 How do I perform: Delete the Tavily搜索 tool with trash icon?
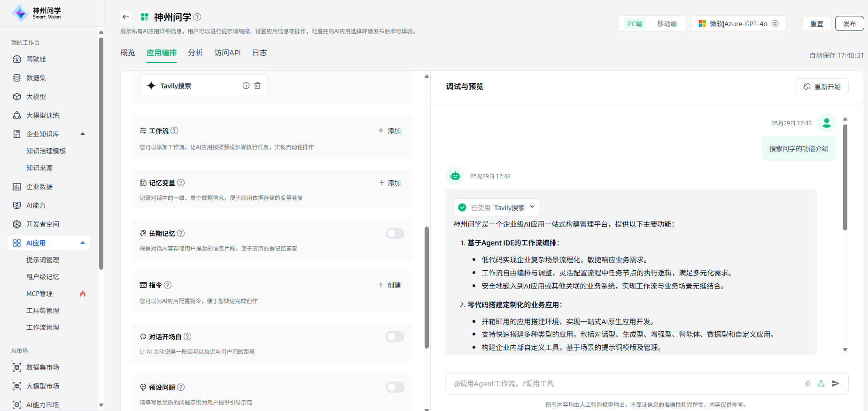point(257,85)
